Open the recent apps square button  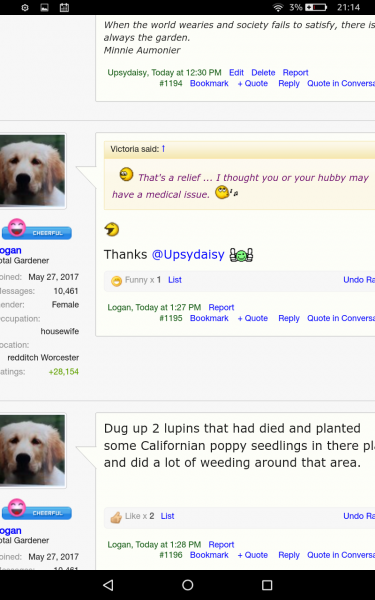pyautogui.click(x=267, y=585)
